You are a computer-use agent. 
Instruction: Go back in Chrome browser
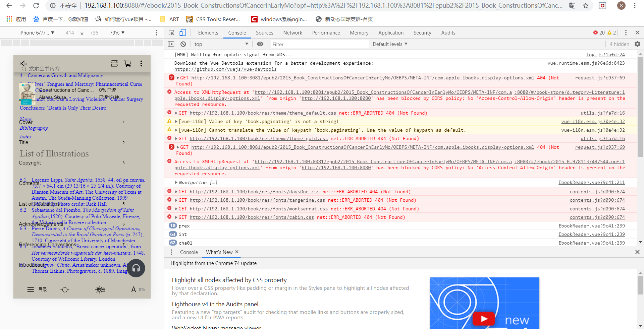(9, 6)
